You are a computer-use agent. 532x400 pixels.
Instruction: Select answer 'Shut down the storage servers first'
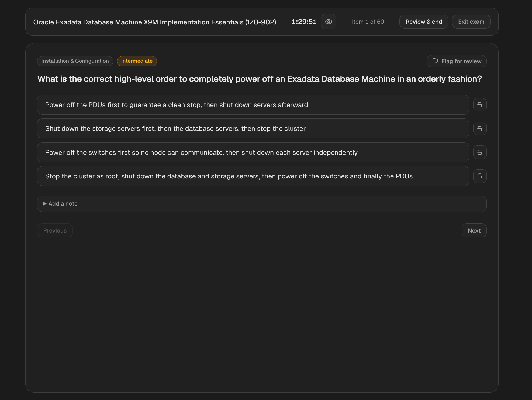253,128
